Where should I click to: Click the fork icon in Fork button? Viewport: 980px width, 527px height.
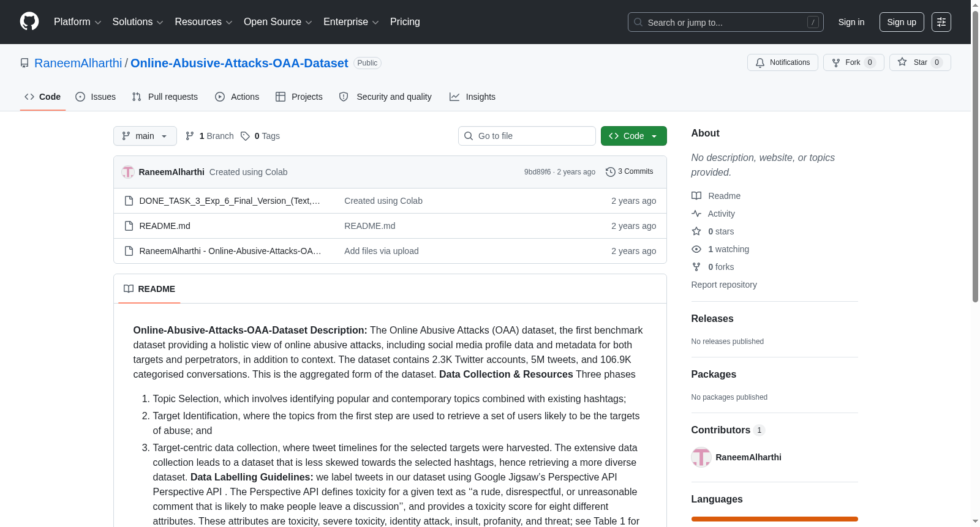[836, 62]
